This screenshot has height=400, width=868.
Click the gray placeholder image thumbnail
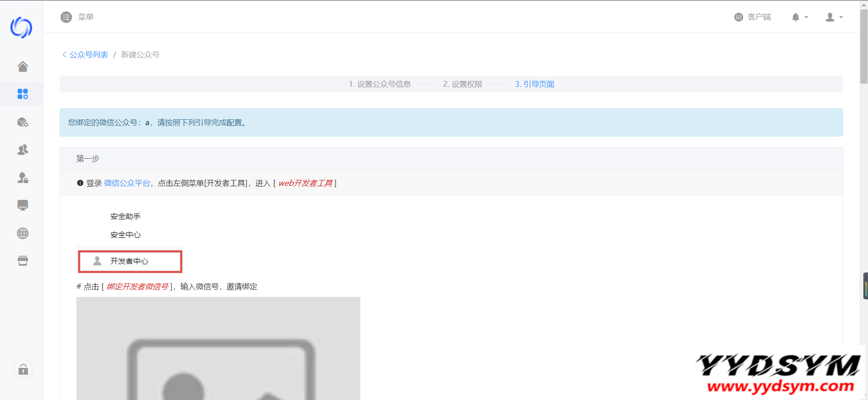218,348
